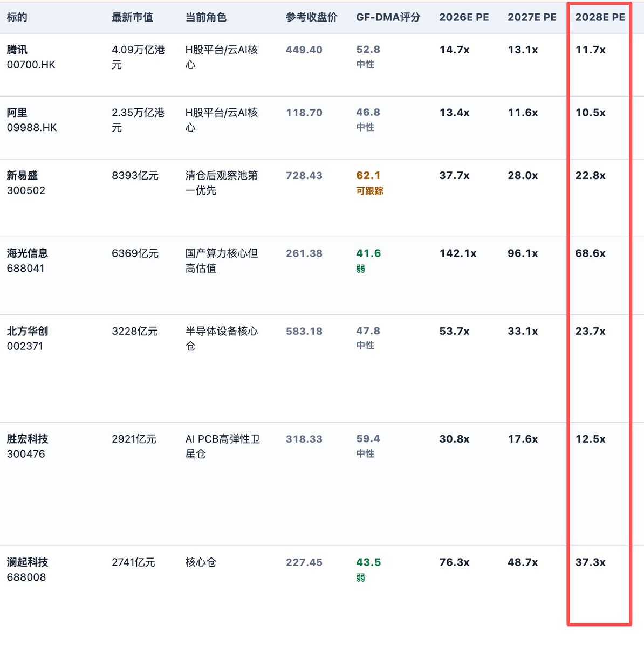Click GF-DMA score 46.8
644x647 pixels.
[x=368, y=112]
